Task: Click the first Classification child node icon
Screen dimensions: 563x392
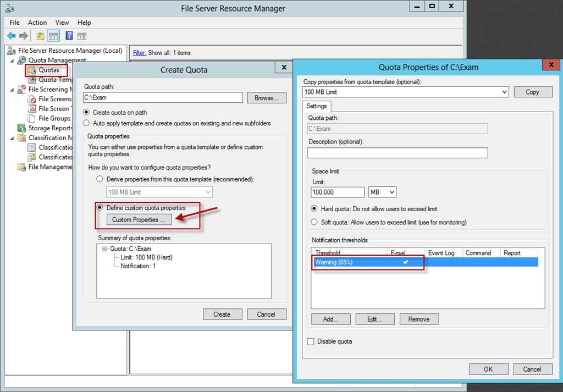Action: coord(32,147)
